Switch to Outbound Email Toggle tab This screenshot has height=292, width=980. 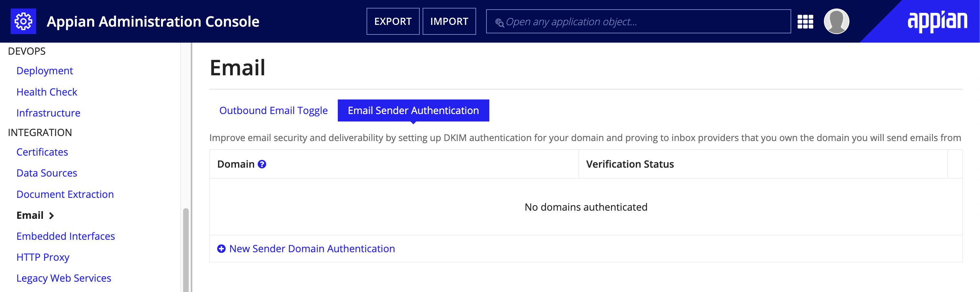[x=273, y=110]
